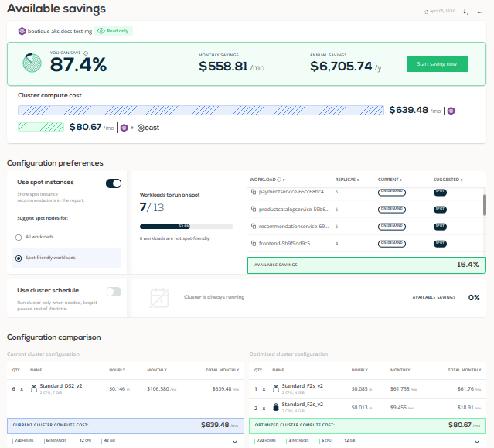Click the Read only badge

114,31
